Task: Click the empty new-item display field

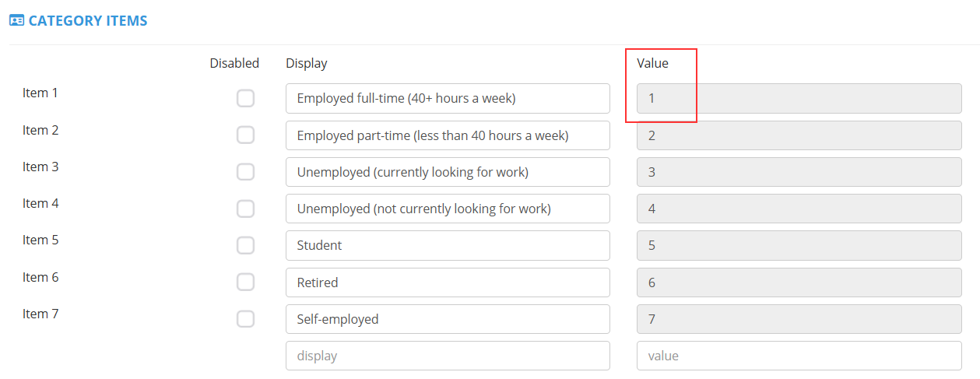Action: tap(447, 356)
